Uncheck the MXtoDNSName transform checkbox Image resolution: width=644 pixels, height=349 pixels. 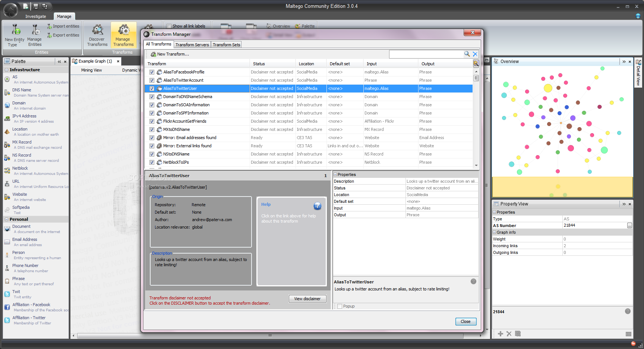(x=152, y=129)
